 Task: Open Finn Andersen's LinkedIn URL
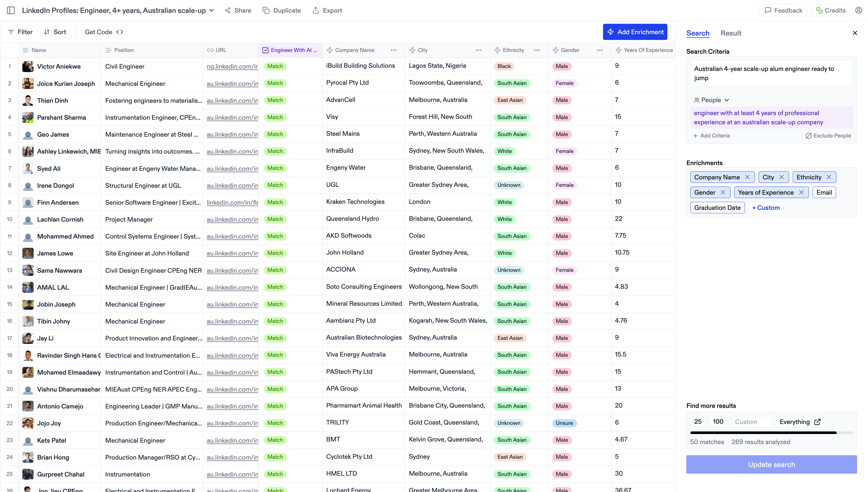pyautogui.click(x=232, y=202)
